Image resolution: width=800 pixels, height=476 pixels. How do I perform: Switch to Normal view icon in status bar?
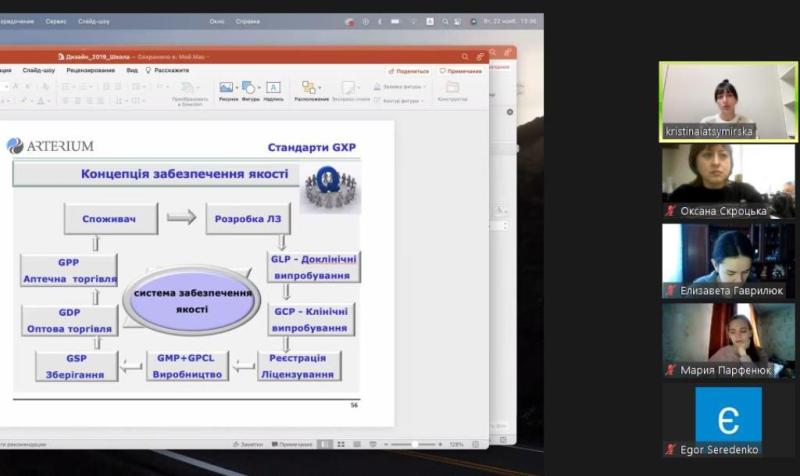(324, 444)
